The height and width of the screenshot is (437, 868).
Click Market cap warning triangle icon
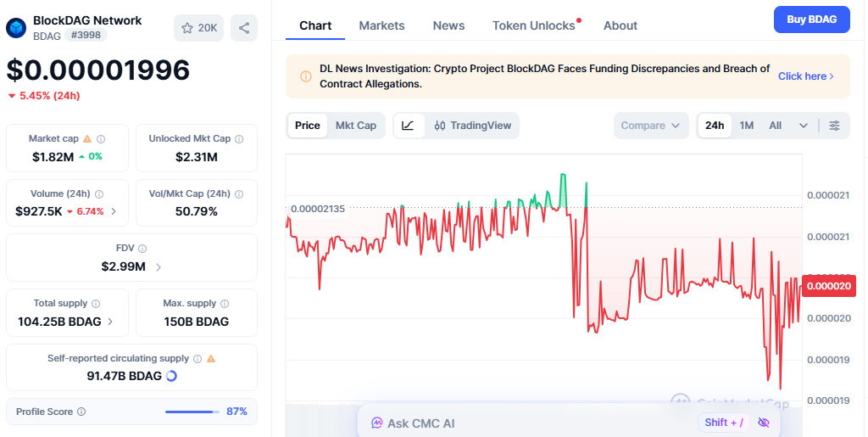pos(87,139)
